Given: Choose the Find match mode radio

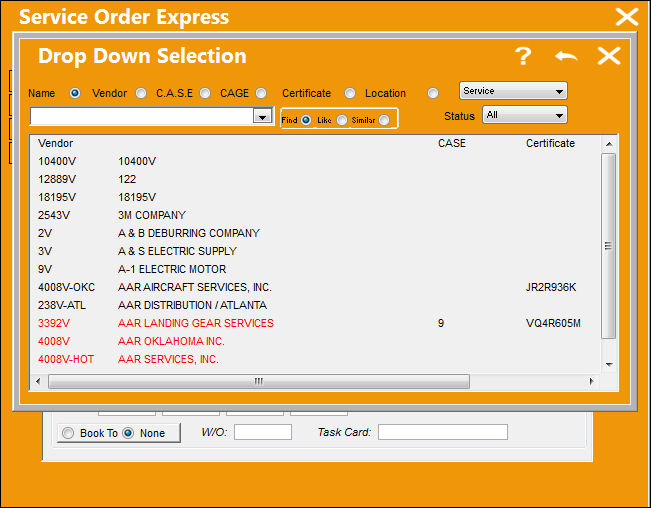Looking at the screenshot, I should [x=306, y=120].
